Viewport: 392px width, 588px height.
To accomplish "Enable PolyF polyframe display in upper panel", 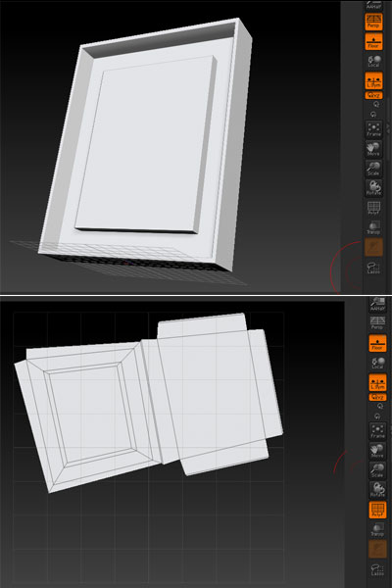I will pyautogui.click(x=373, y=208).
